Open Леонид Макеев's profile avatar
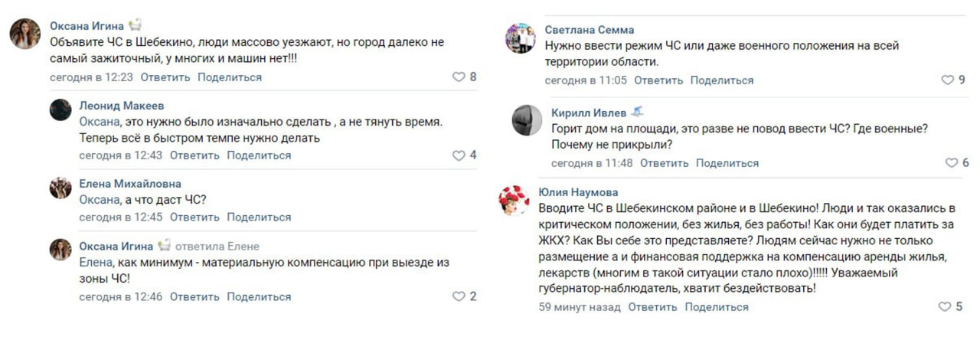980x337 pixels. (60, 110)
